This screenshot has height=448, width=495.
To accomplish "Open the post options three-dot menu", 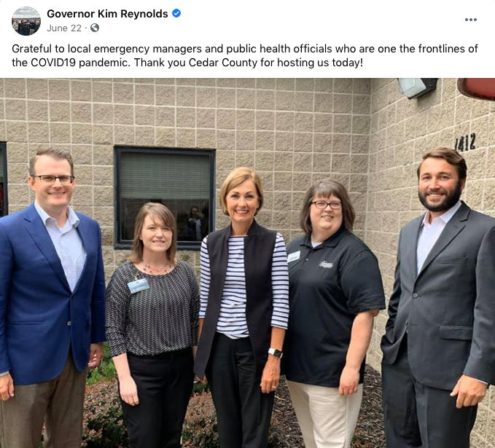I will coord(470,20).
